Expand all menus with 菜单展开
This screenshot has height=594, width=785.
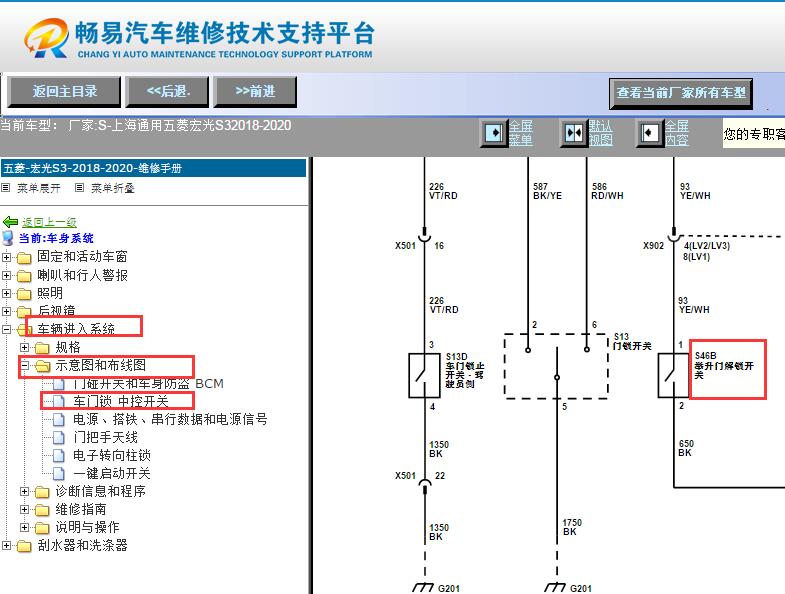click(x=39, y=188)
